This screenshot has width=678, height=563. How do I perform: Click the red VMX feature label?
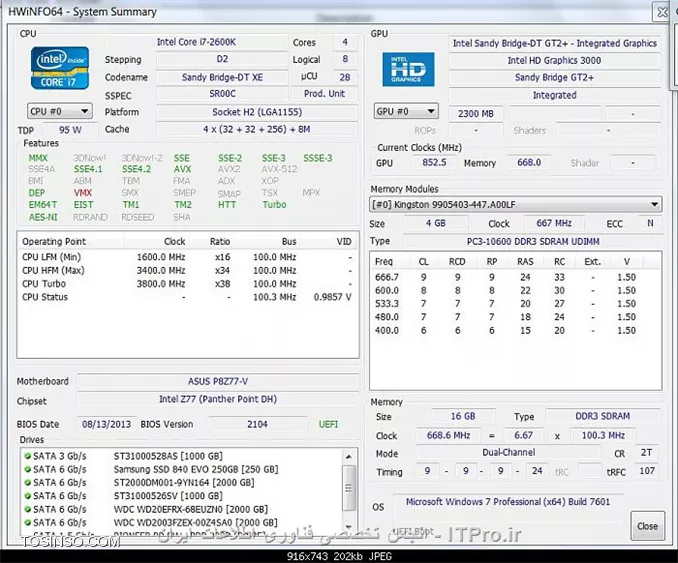83,193
